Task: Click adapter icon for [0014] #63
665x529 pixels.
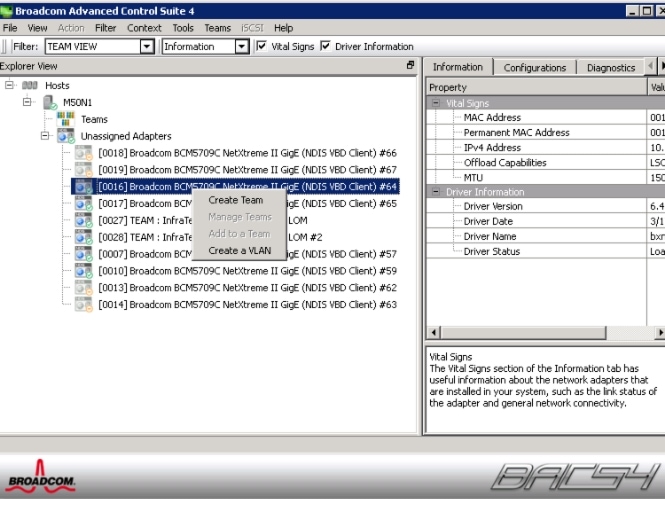Action: click(x=84, y=305)
